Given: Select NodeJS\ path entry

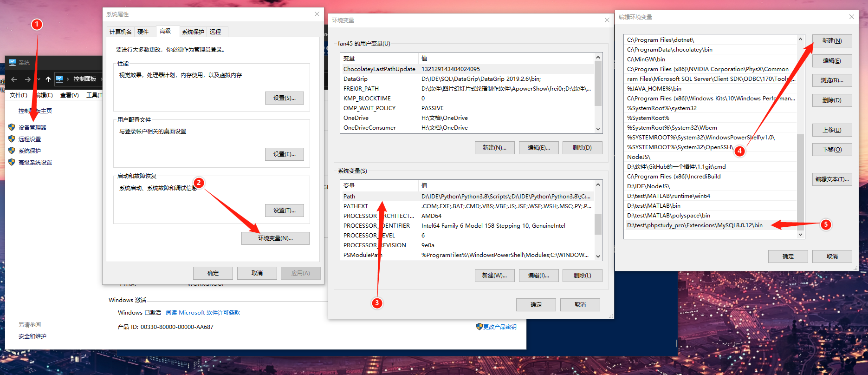Looking at the screenshot, I should pyautogui.click(x=711, y=157).
